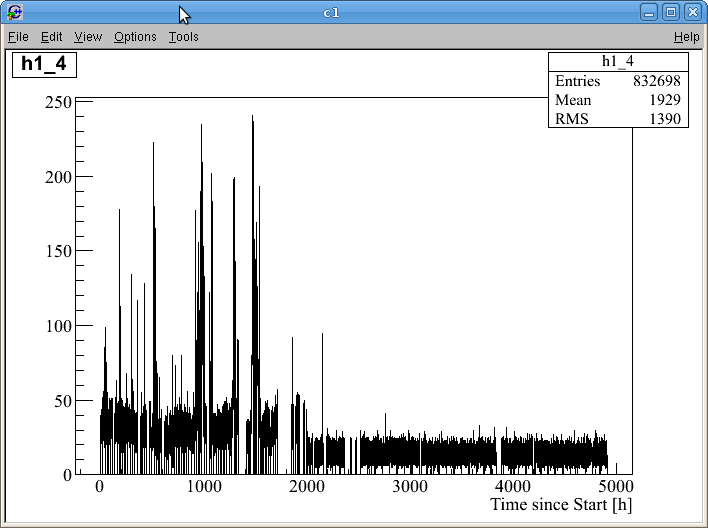The height and width of the screenshot is (528, 708).
Task: Open the File menu
Action: [19, 37]
